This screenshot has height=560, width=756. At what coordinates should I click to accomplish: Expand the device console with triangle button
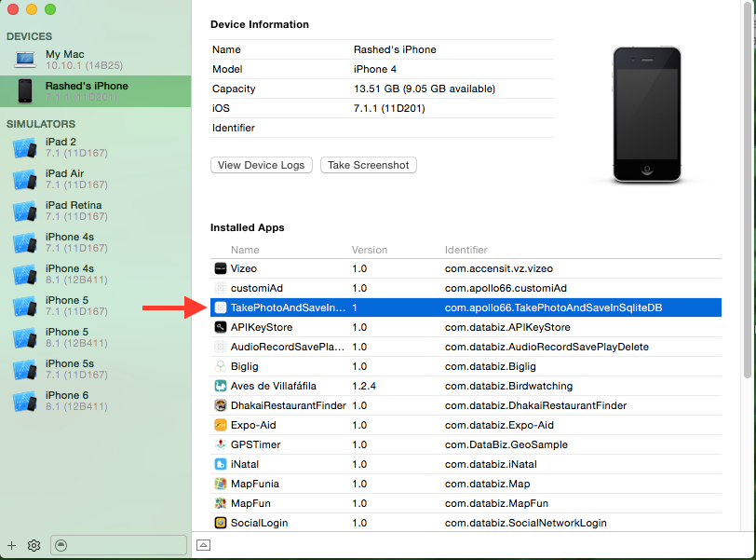204,545
